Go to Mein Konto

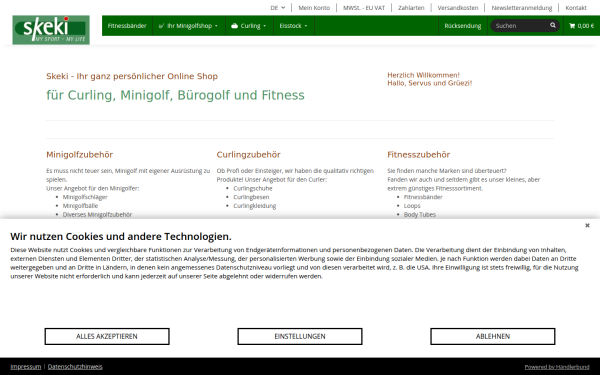(314, 8)
